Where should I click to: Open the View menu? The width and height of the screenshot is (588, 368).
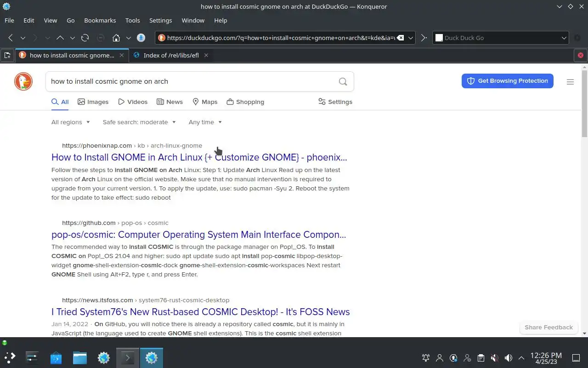[x=51, y=20]
